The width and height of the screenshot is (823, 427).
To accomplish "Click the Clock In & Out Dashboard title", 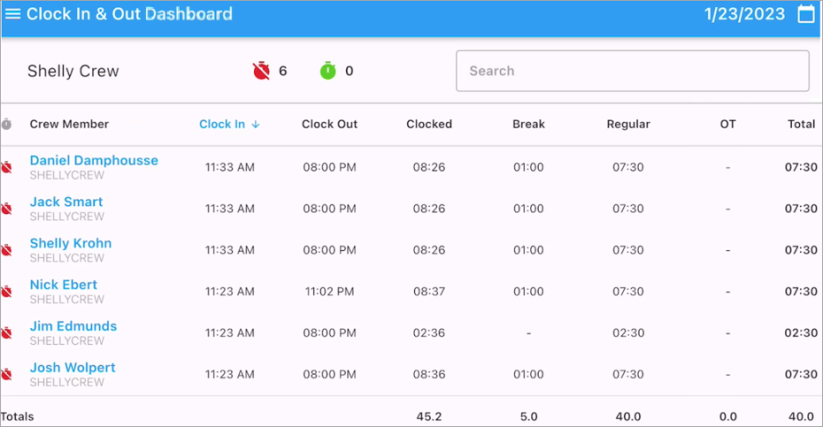I will point(129,14).
